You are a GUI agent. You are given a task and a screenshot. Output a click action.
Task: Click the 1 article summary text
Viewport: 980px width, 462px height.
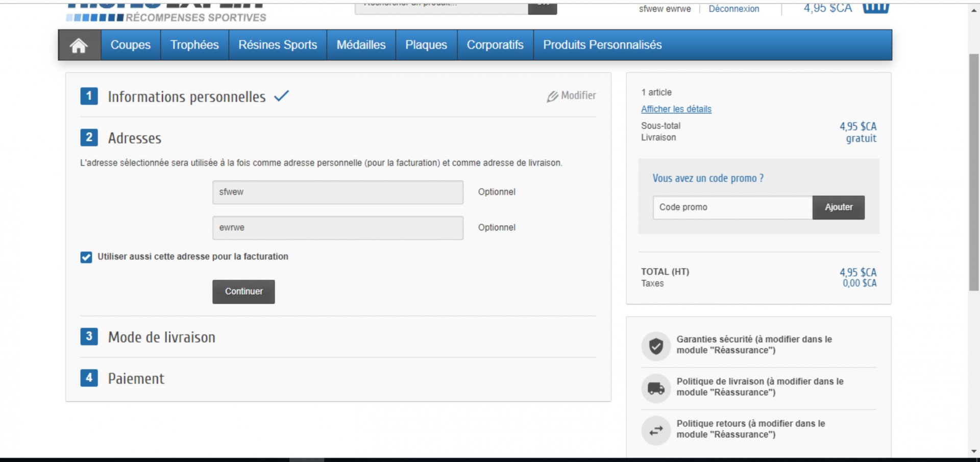[656, 92]
